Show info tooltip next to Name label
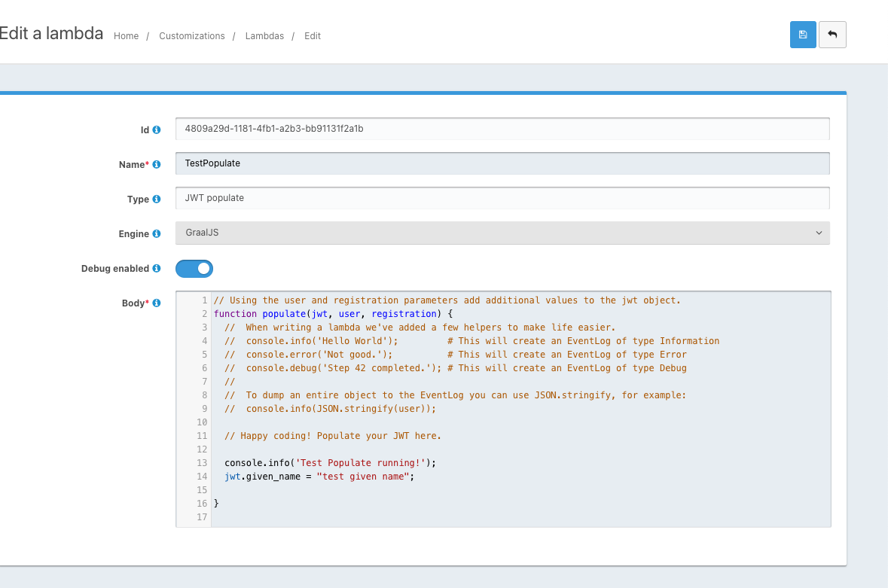888x588 pixels. click(x=157, y=164)
